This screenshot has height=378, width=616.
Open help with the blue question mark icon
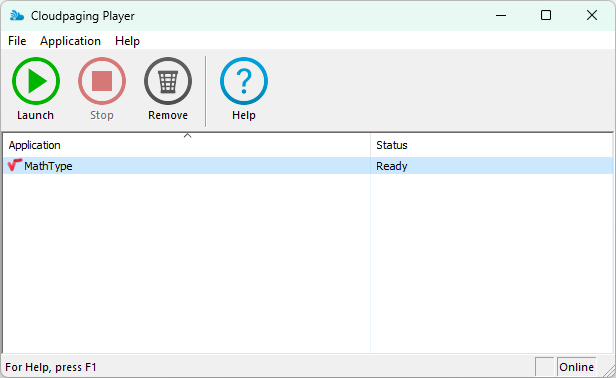click(244, 81)
